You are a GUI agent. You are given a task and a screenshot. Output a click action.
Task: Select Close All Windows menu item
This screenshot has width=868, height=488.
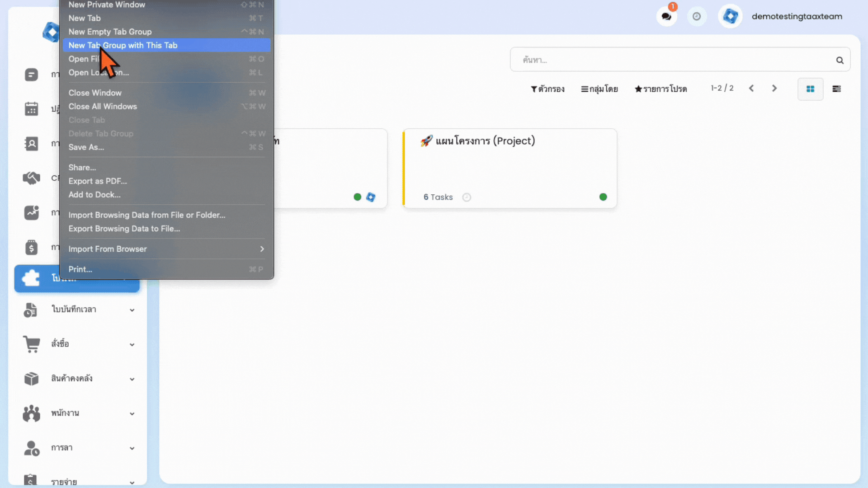(166, 106)
